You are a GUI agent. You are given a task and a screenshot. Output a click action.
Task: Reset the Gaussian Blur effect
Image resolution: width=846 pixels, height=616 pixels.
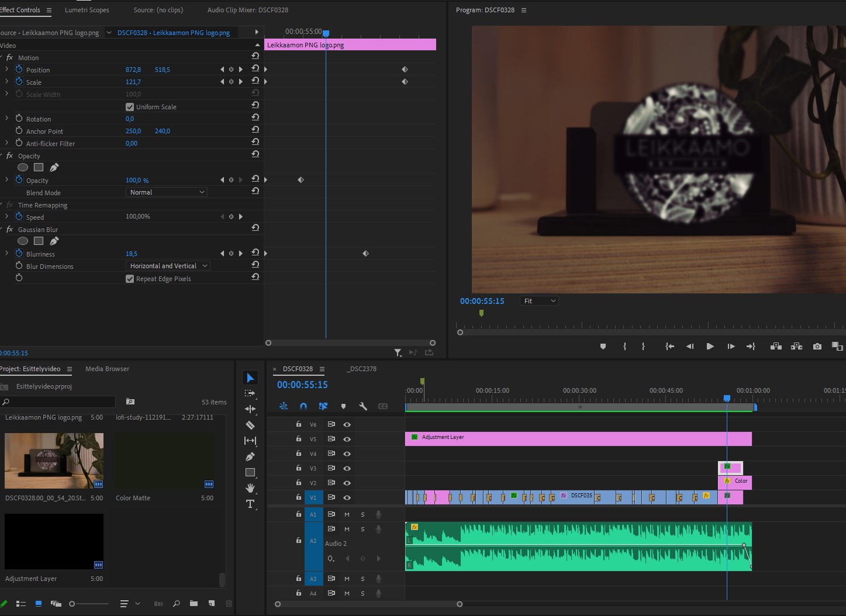[x=255, y=228]
